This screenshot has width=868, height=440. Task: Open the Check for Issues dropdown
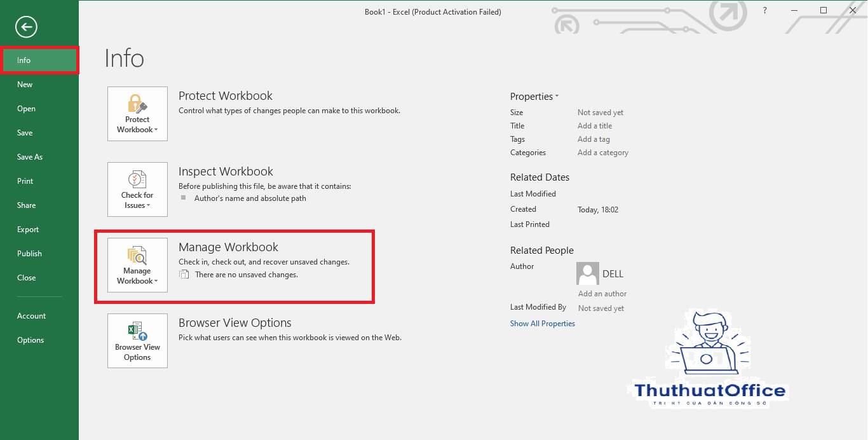point(137,189)
